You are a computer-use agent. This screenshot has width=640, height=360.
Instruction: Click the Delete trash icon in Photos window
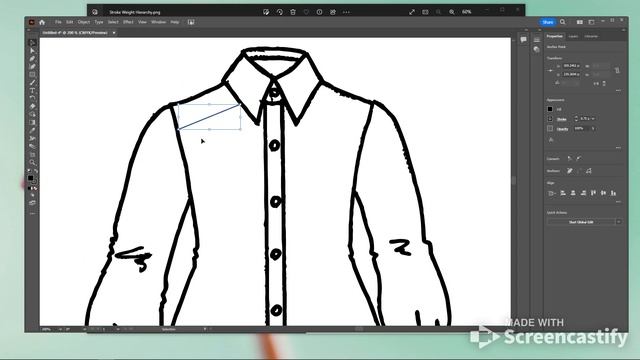293,12
